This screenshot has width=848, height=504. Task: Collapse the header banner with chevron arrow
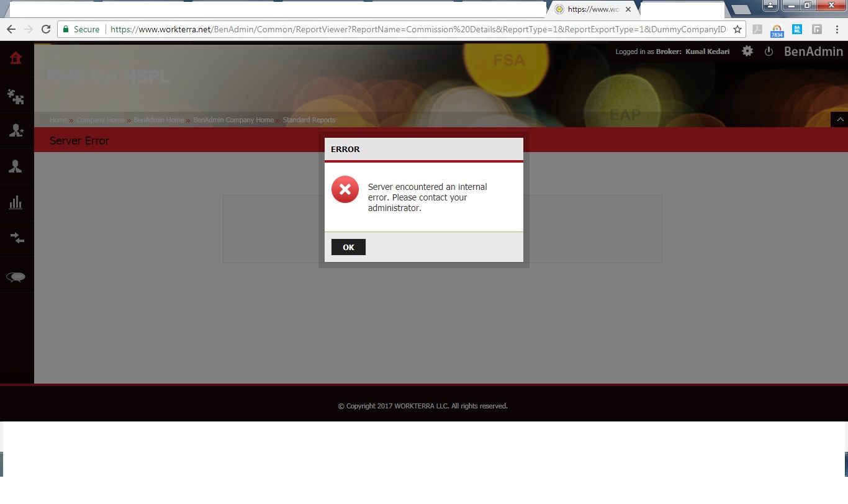point(839,119)
